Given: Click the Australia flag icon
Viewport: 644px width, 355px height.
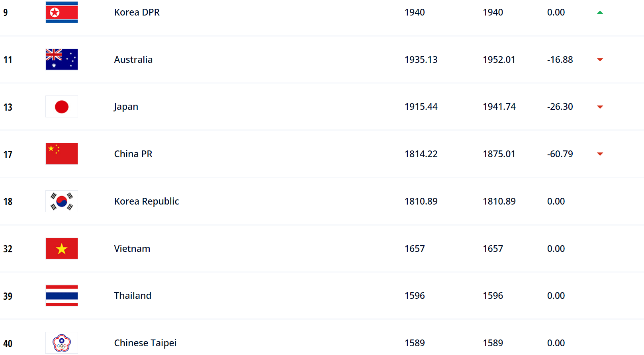Looking at the screenshot, I should coord(61,59).
